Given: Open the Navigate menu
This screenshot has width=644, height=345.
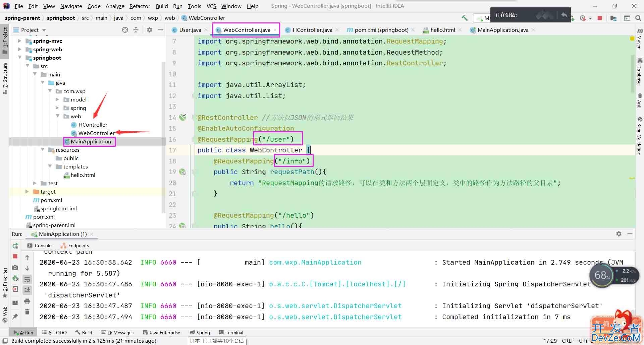Looking at the screenshot, I should point(71,6).
